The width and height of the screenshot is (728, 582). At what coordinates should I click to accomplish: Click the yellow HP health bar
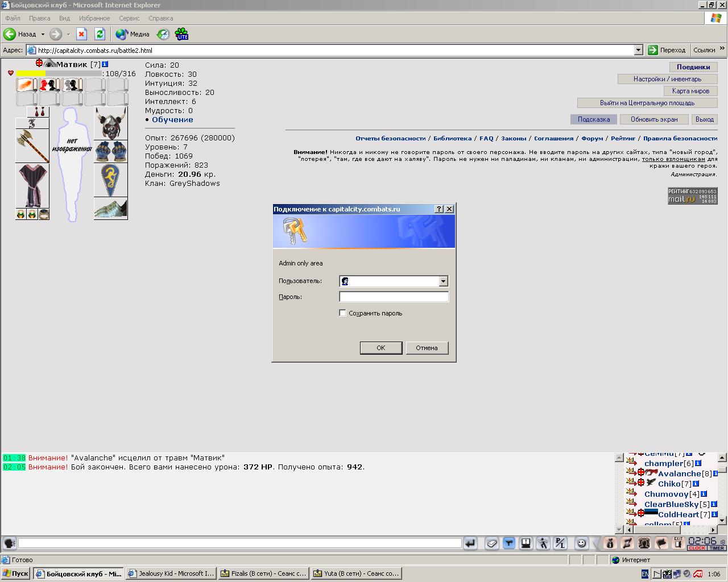click(31, 73)
